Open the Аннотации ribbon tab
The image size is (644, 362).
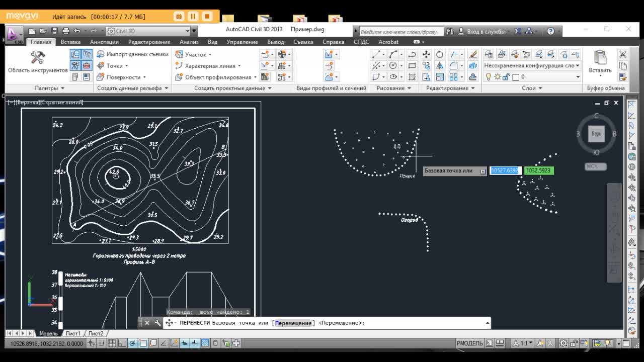click(x=104, y=42)
